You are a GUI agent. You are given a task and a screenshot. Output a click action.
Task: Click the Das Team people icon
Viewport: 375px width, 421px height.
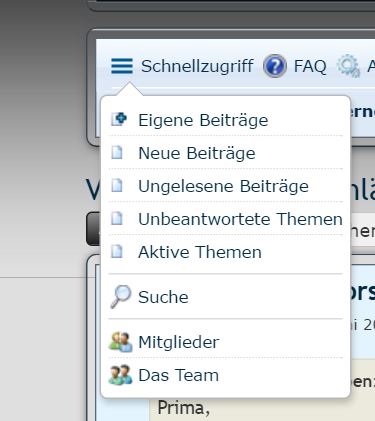[120, 375]
